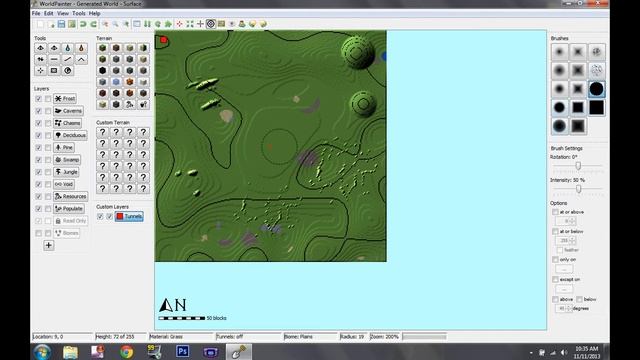Open the Help menu

pos(94,13)
